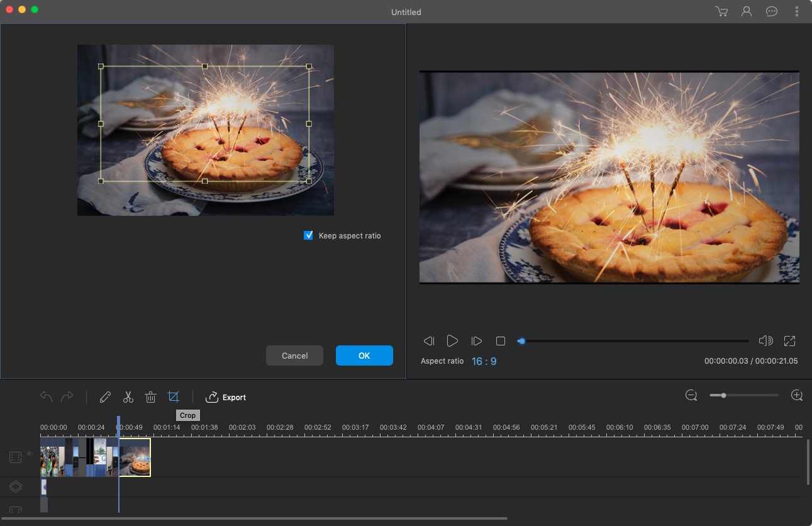Open the shopping cart icon
The width and height of the screenshot is (812, 526).
pos(721,11)
